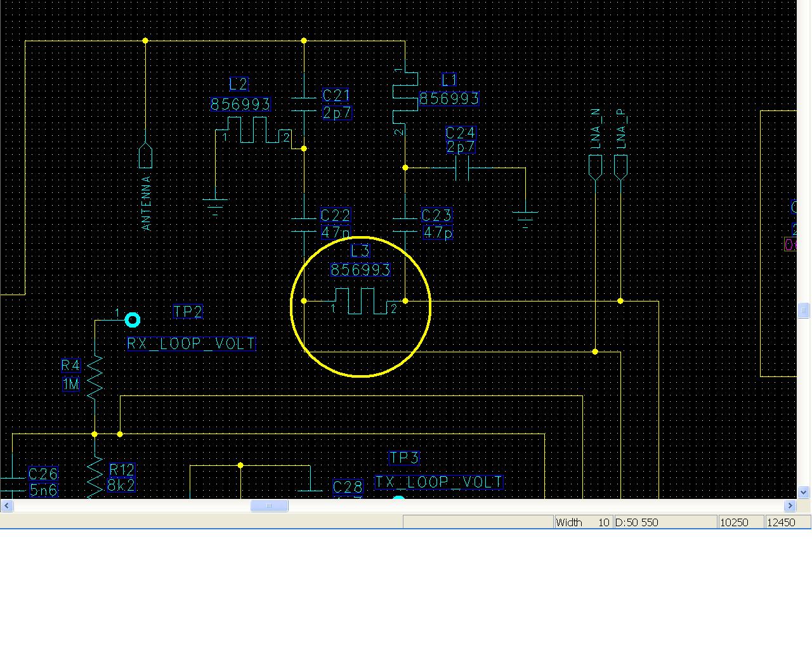Click the C26 reference label
Viewport: 812px width, 650px height.
click(43, 474)
